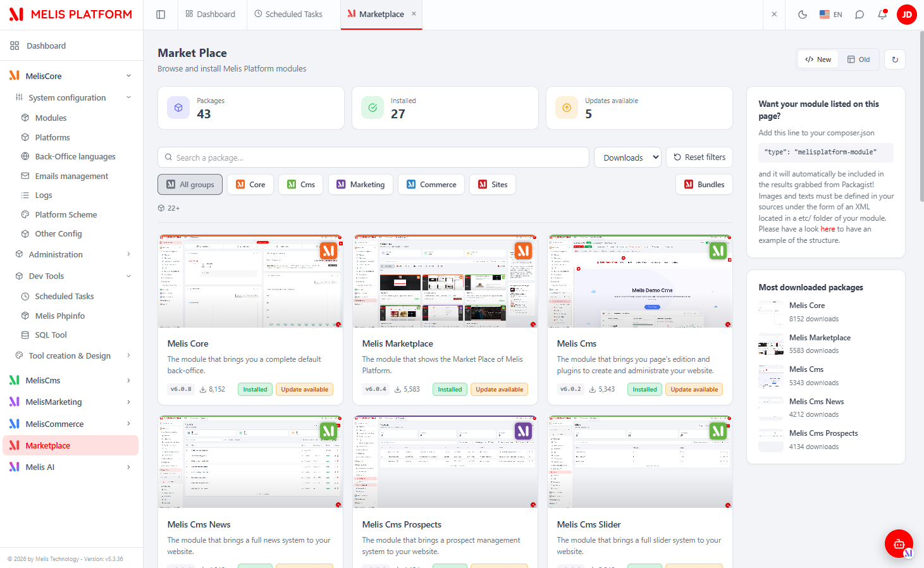Screen dimensions: 924x568
Task: Open the red chatbot assistant button
Action: point(899,543)
